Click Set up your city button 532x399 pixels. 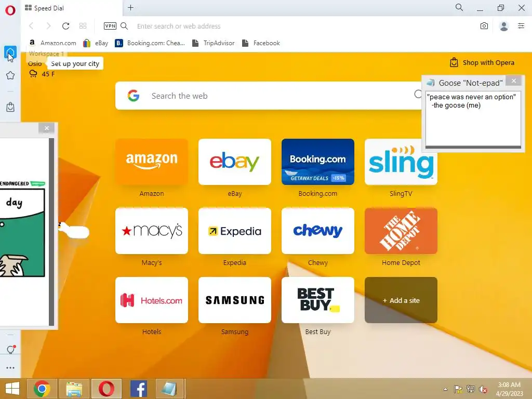click(75, 63)
